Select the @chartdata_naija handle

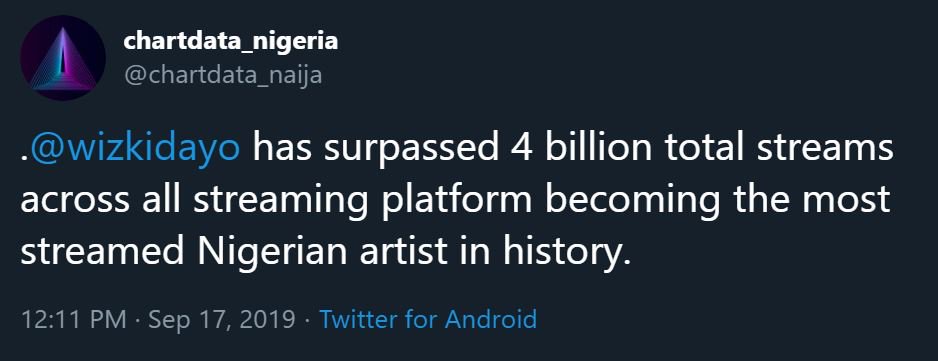point(223,75)
